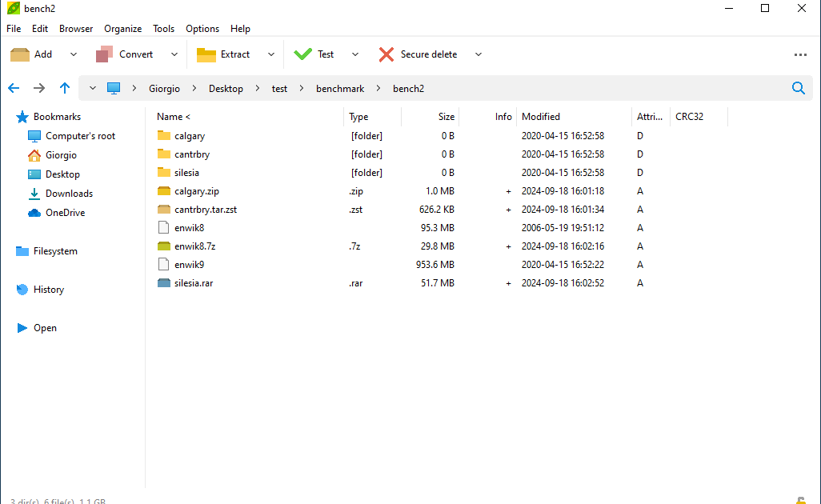
Task: Click the Giorgio home icon
Action: 34,155
